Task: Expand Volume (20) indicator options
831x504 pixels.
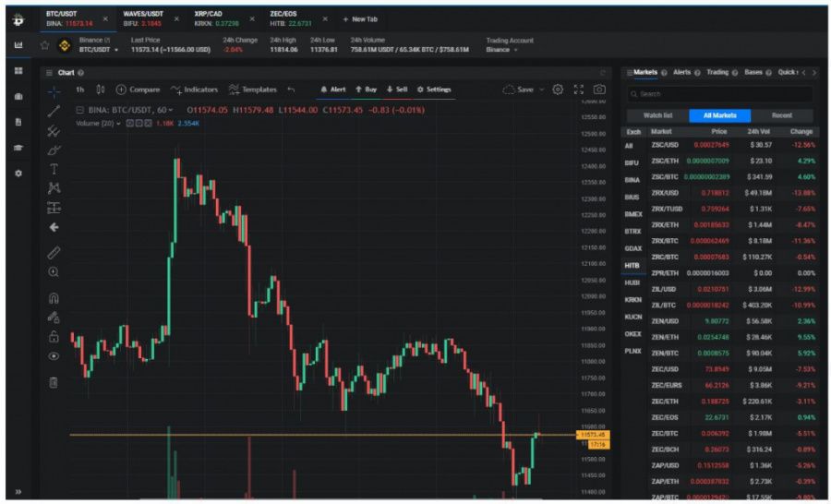Action: (x=118, y=124)
